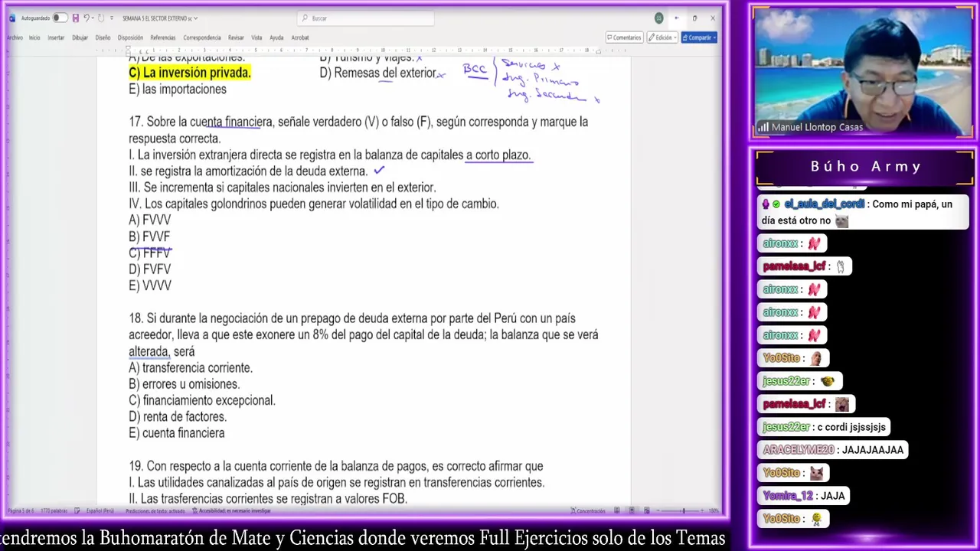Click answer option C) FFFV
This screenshot has width=980, height=551.
click(150, 253)
